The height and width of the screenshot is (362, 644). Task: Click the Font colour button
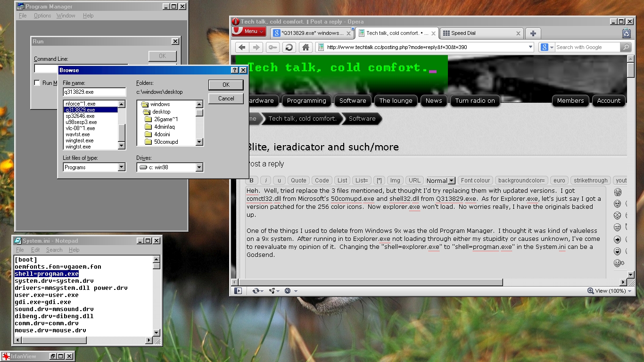tap(475, 181)
